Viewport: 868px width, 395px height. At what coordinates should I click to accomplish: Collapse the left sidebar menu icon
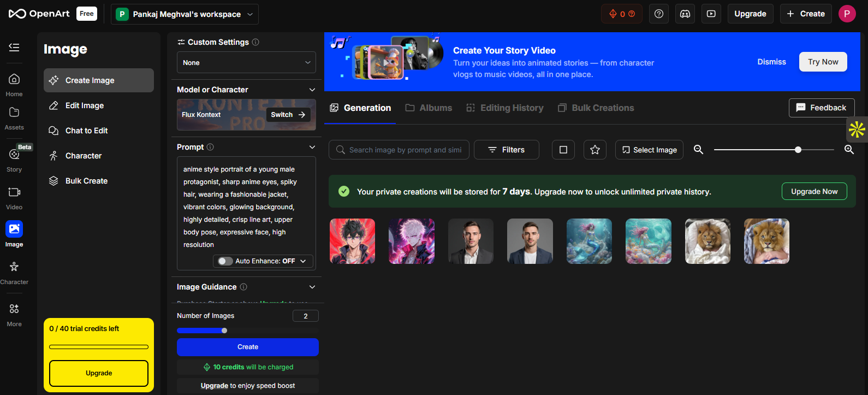tap(14, 48)
